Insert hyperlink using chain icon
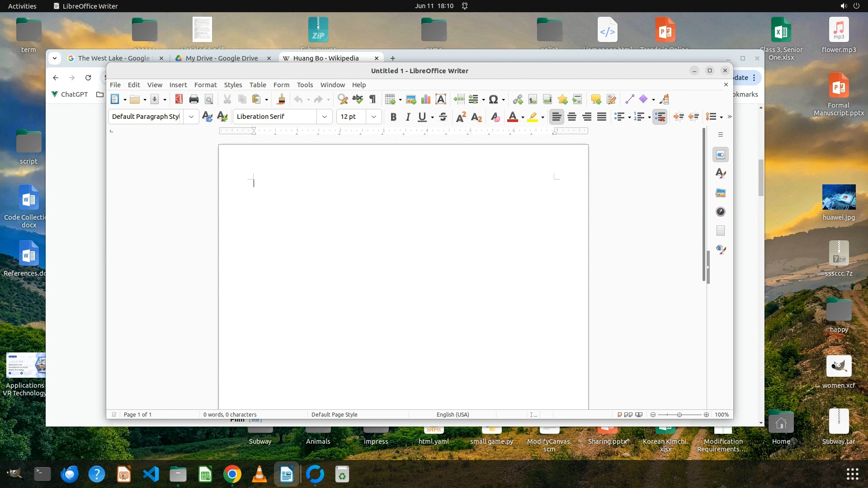The height and width of the screenshot is (488, 868). [x=518, y=99]
